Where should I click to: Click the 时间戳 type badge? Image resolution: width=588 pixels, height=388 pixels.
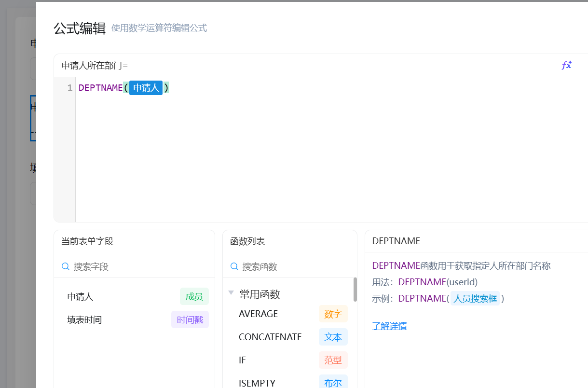click(x=190, y=320)
